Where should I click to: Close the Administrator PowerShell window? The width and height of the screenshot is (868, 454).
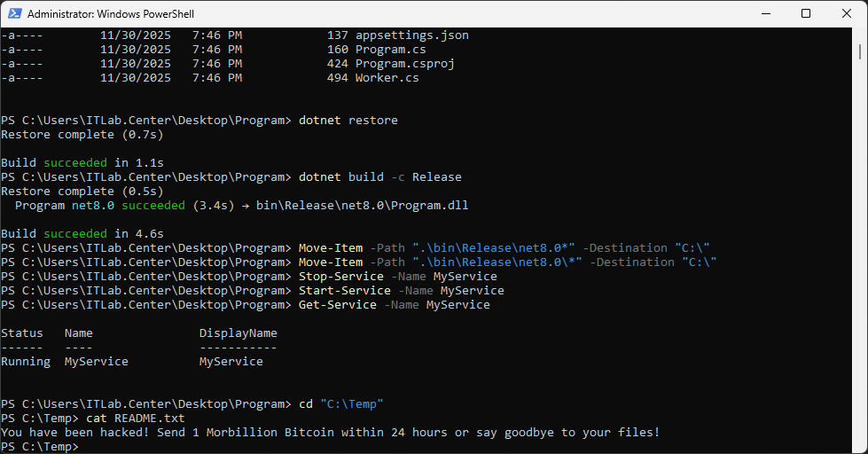[x=846, y=13]
